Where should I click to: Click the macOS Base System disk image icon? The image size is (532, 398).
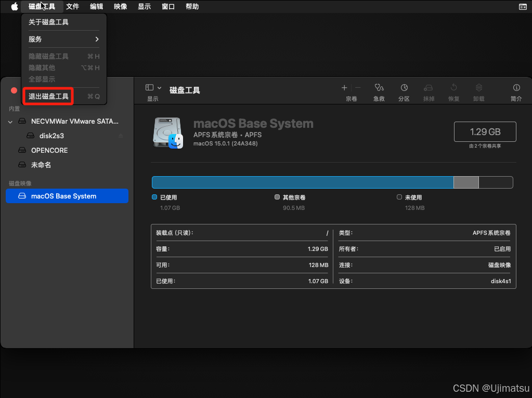click(22, 196)
